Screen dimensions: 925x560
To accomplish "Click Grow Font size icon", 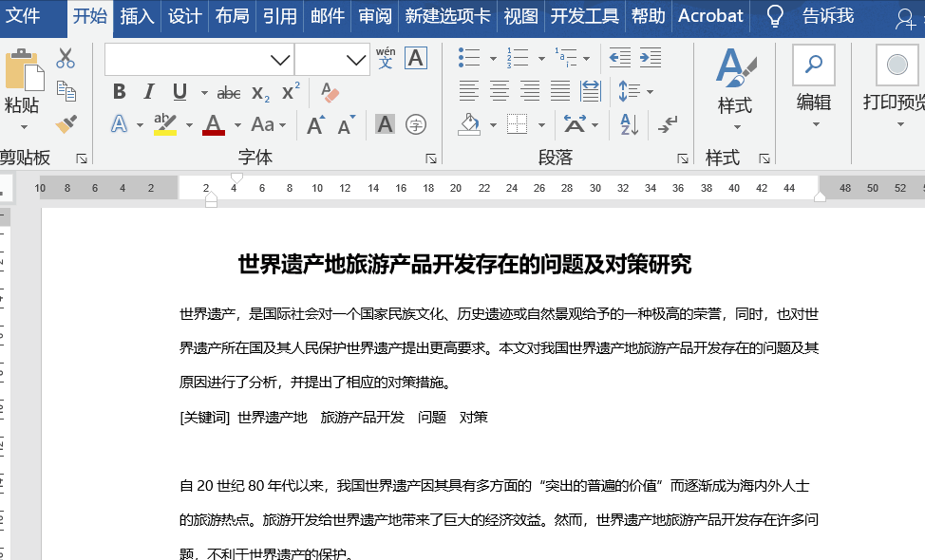I will click(315, 124).
